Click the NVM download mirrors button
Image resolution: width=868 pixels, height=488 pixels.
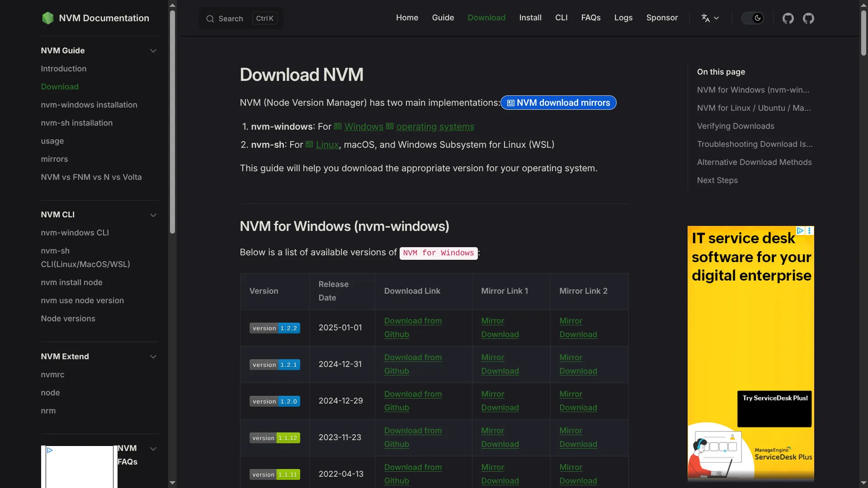[558, 103]
